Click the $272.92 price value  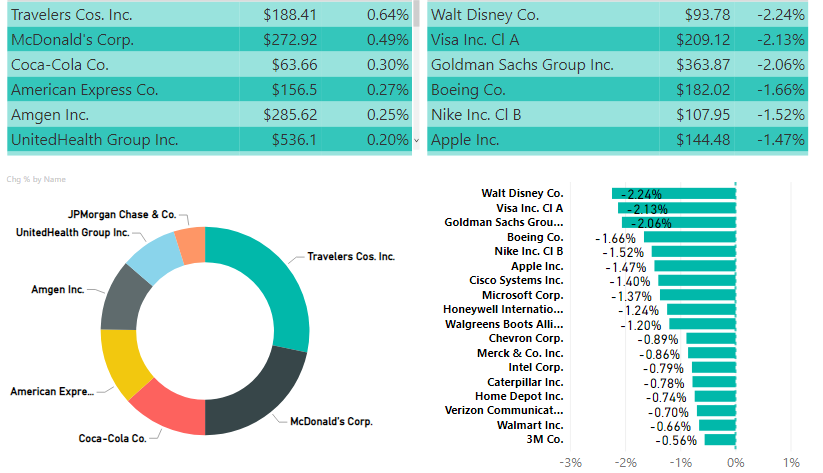coord(290,40)
